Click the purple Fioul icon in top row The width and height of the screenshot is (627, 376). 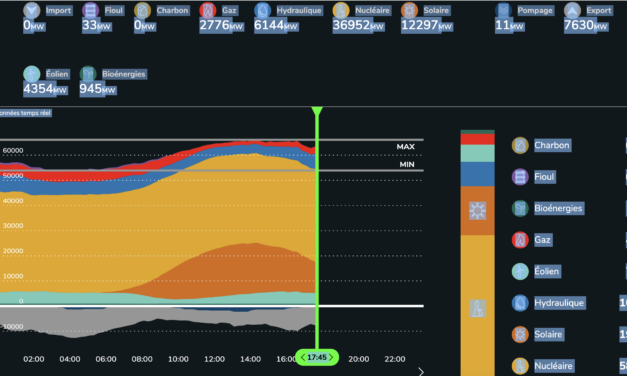pyautogui.click(x=90, y=10)
